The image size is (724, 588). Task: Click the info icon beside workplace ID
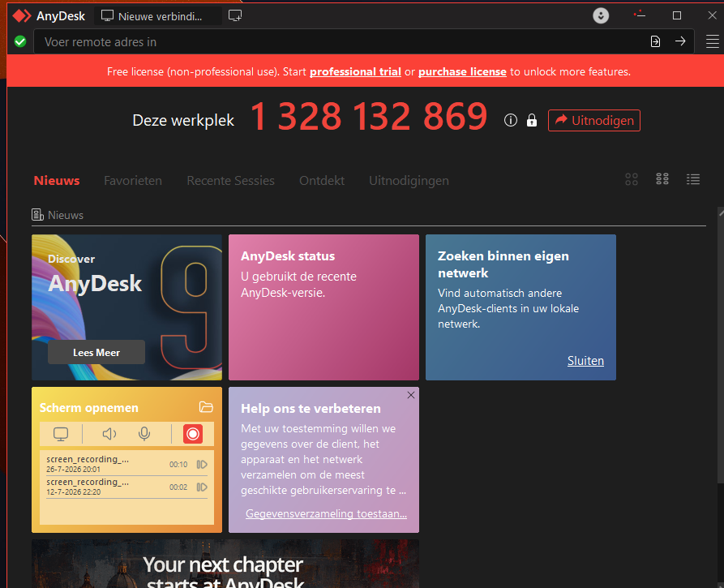pos(510,120)
